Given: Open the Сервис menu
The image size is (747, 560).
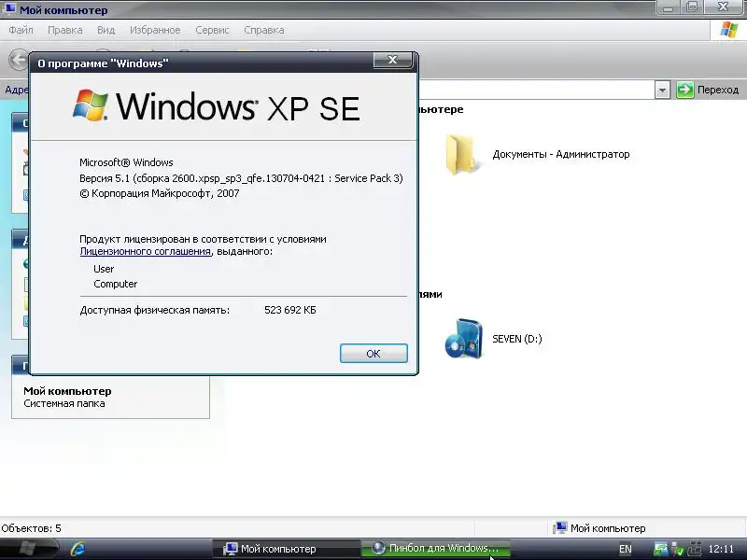Looking at the screenshot, I should coord(213,30).
